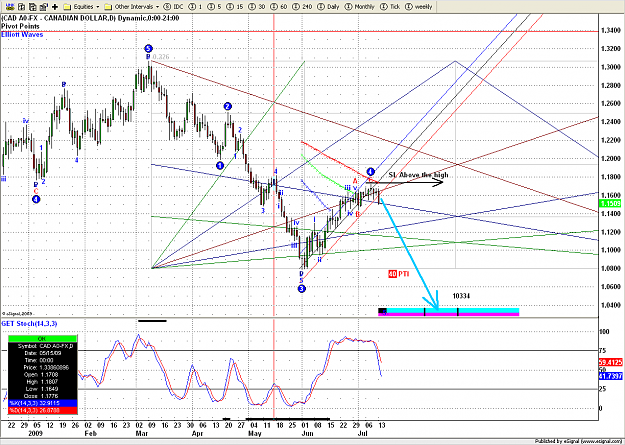Switch to the Monthly interval
Image resolution: width=625 pixels, height=445 pixels.
tap(360, 7)
